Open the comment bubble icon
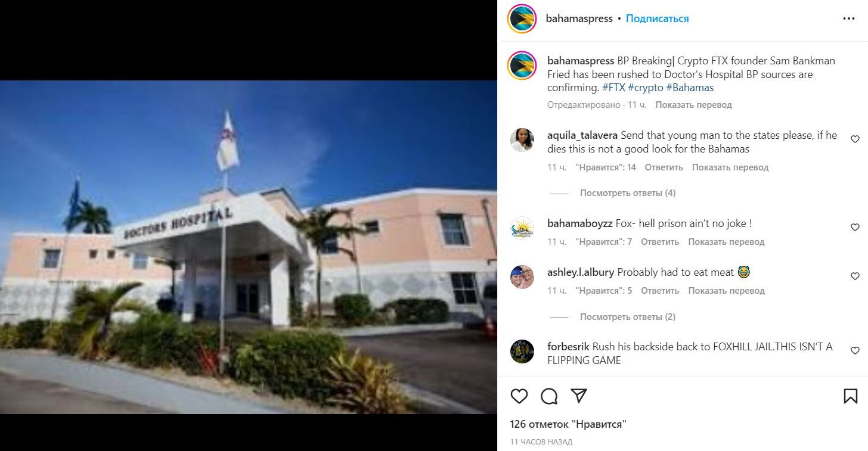The height and width of the screenshot is (451, 868). pyautogui.click(x=549, y=396)
